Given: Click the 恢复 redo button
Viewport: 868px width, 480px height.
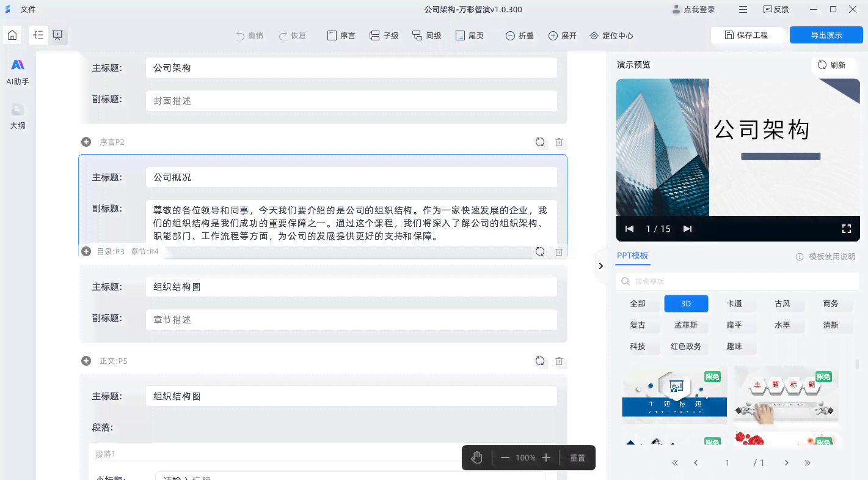Looking at the screenshot, I should [x=293, y=35].
